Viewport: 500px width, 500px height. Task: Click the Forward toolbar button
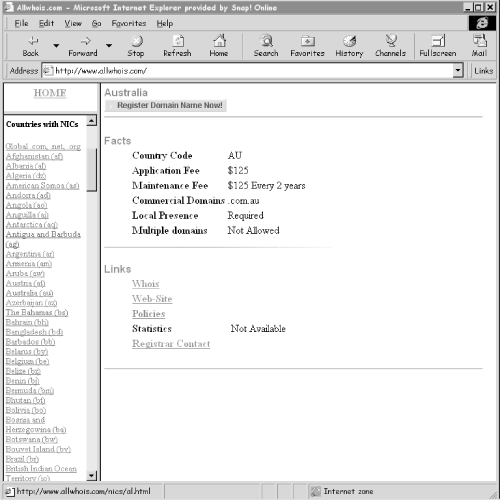[x=83, y=46]
